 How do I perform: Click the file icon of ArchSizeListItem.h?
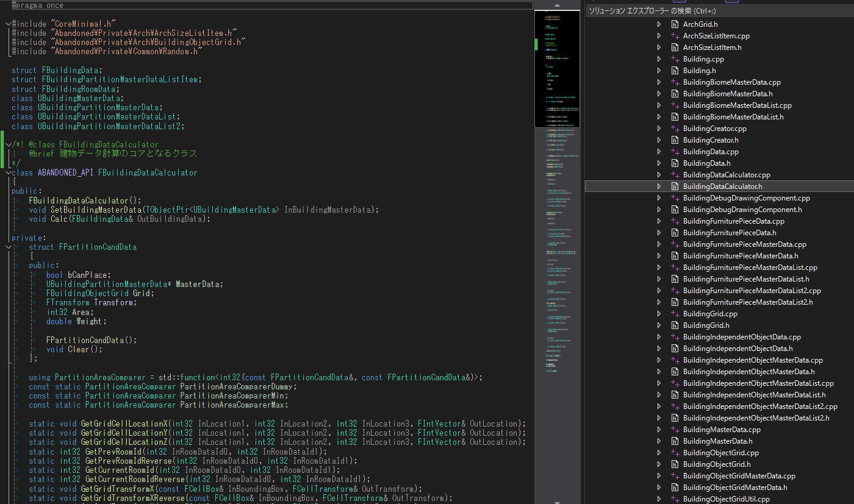click(x=675, y=47)
